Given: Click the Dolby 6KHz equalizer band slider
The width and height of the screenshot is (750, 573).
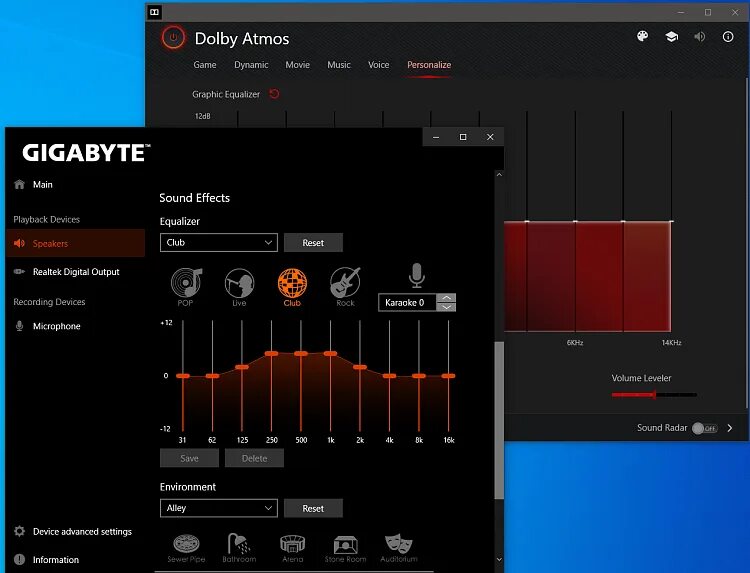Looking at the screenshot, I should (x=575, y=221).
